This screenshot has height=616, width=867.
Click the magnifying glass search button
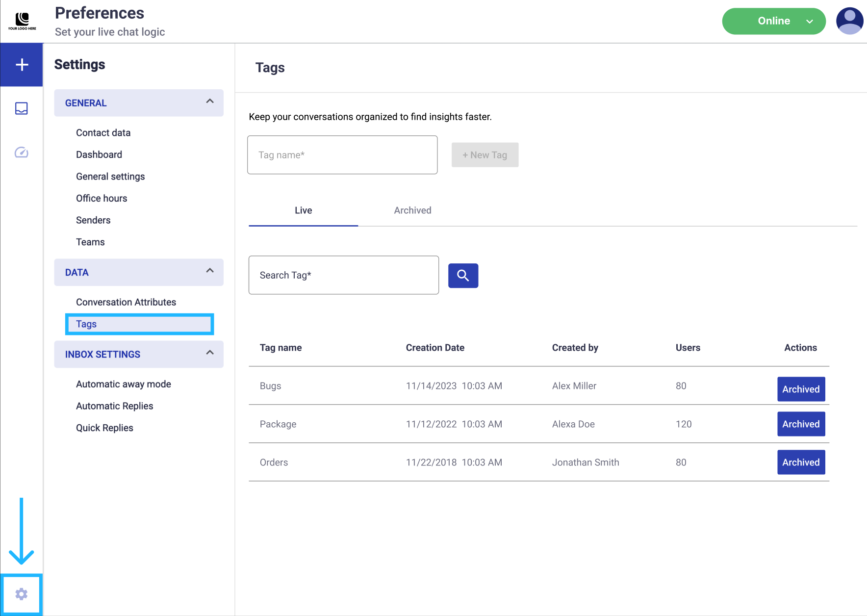[463, 276]
